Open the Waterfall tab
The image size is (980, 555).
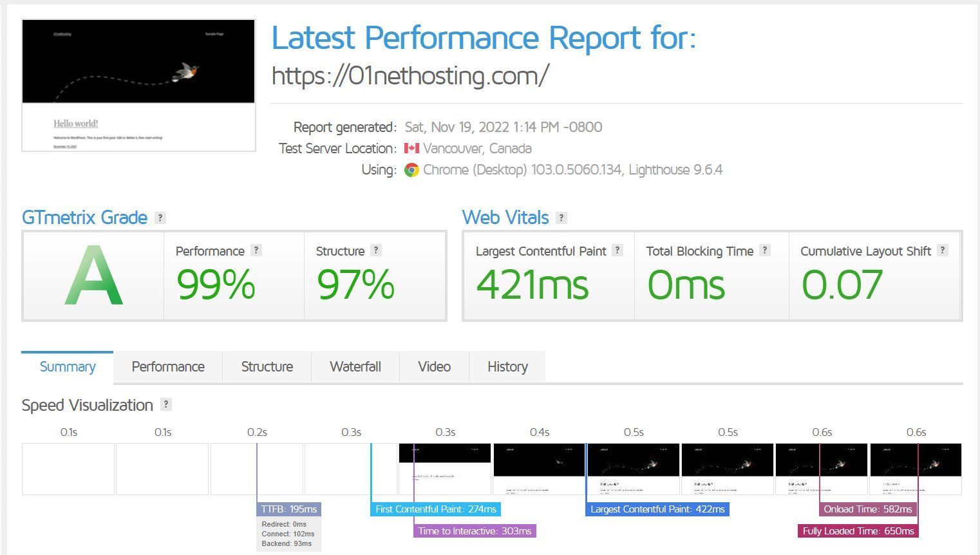(x=355, y=367)
